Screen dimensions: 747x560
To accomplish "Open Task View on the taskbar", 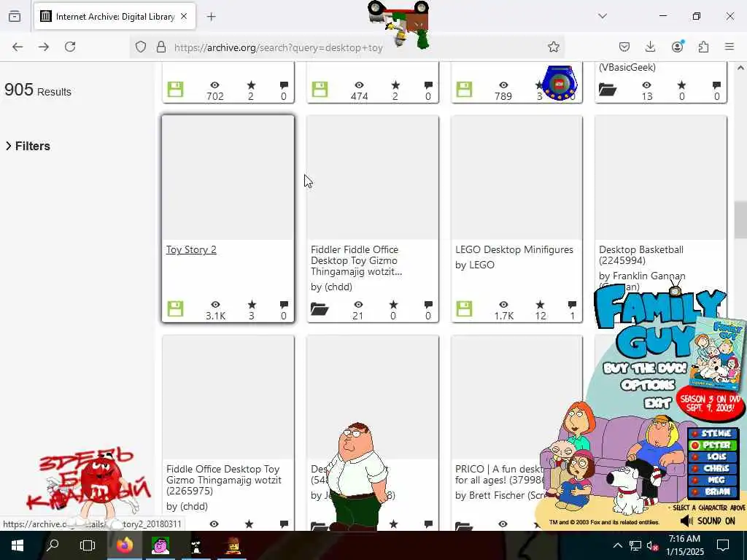I will pyautogui.click(x=88, y=545).
